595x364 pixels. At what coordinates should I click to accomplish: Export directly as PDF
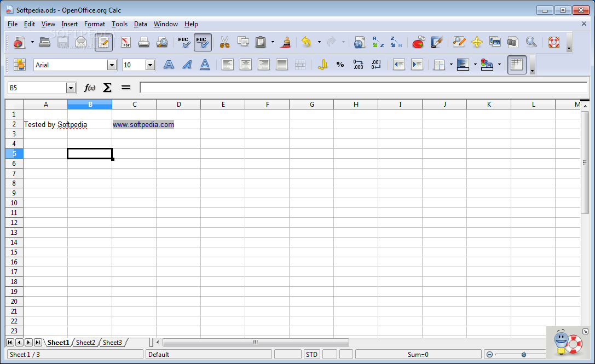pyautogui.click(x=125, y=42)
